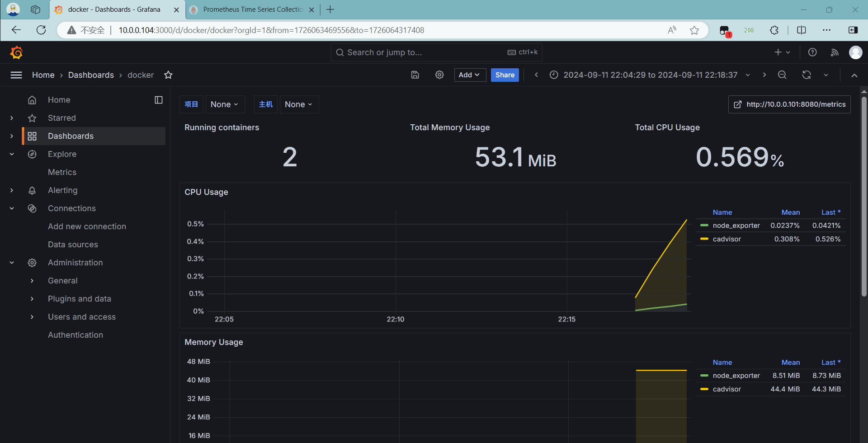Open the news feed RSS icon
Screen dimensions: 868x443
pos(835,52)
